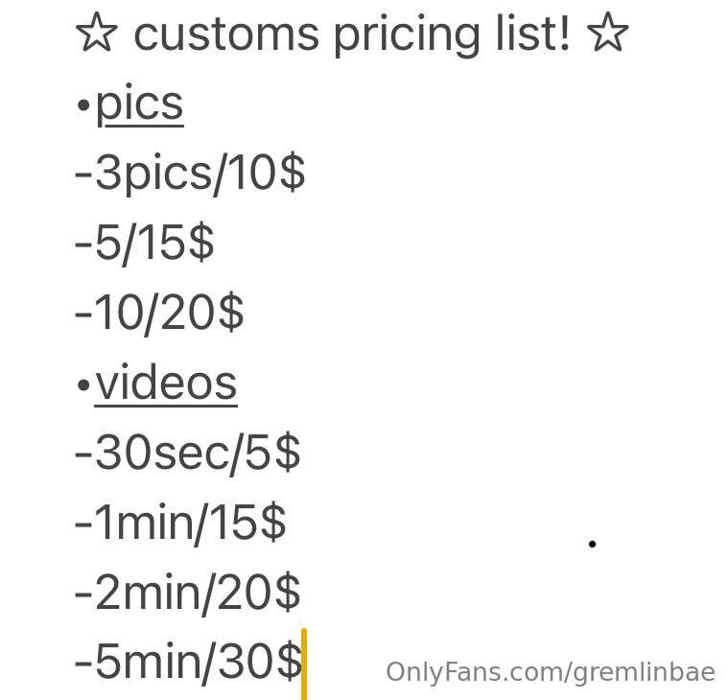Click the bullet before 'videos'
Image resolution: width=728 pixels, height=700 pixels.
point(83,385)
